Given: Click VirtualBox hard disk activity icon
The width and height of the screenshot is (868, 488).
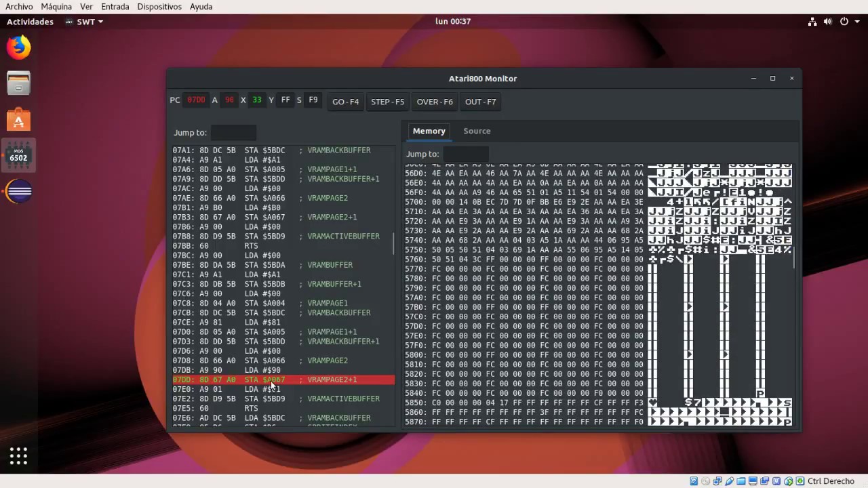Looking at the screenshot, I should pos(694,481).
